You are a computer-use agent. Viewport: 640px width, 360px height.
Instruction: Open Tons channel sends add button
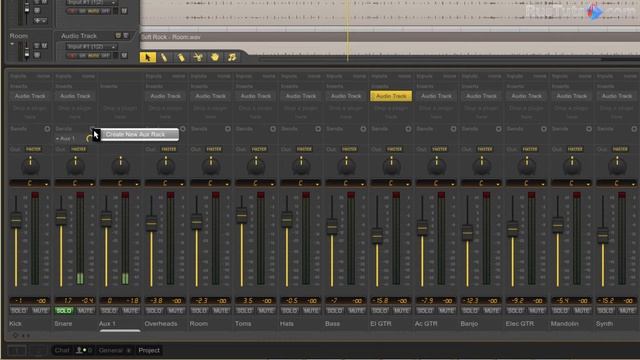(273, 129)
